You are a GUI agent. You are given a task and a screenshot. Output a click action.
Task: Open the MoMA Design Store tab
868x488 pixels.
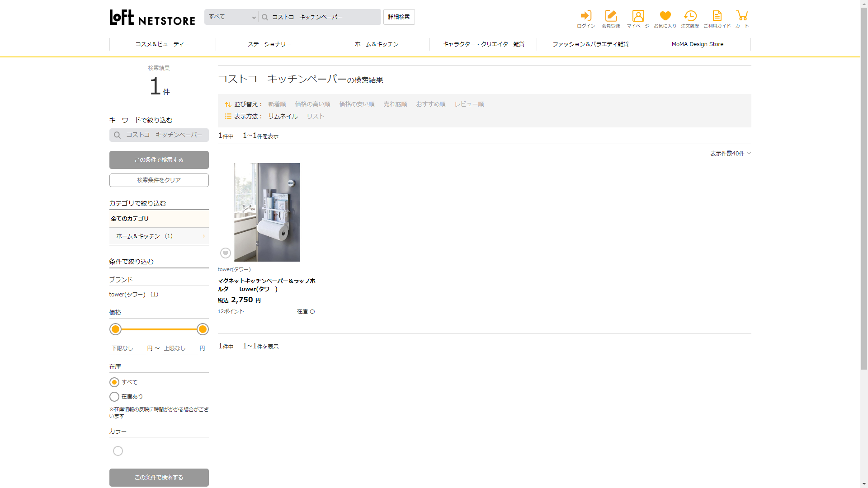click(x=697, y=44)
